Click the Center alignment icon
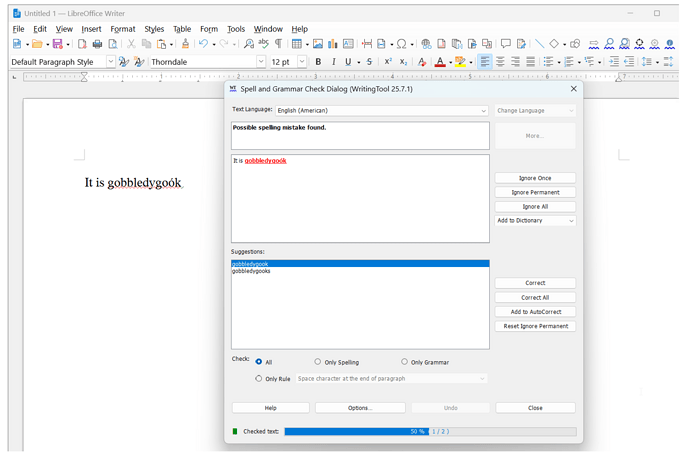The height and width of the screenshot is (467, 690). coord(500,62)
